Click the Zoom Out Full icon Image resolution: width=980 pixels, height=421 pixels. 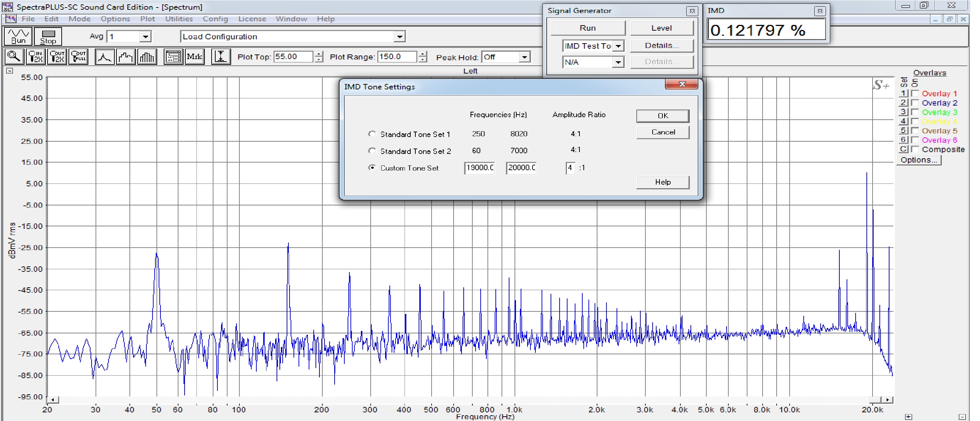tap(78, 57)
